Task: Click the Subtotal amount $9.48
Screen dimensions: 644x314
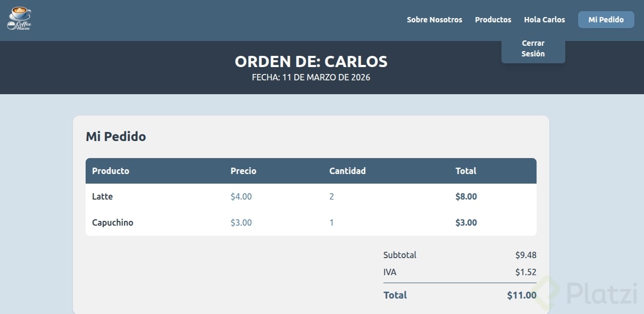Action: [525, 255]
